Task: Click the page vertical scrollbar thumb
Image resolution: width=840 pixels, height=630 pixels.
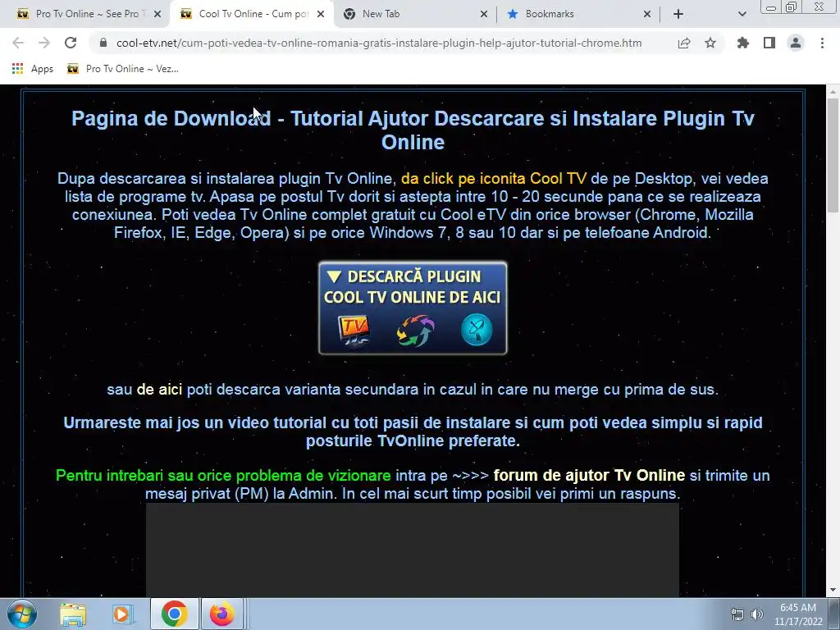Action: tap(833, 155)
